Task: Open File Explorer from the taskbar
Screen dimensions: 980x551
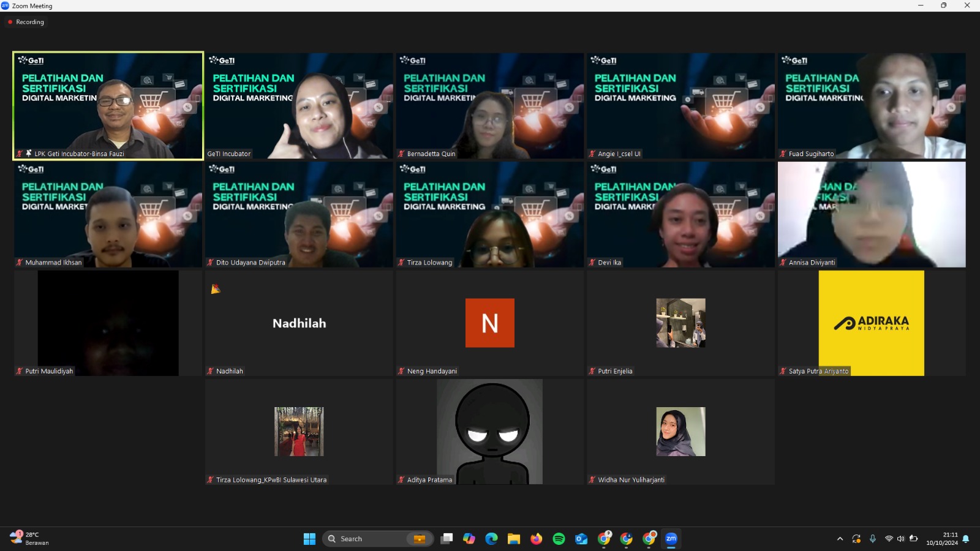Action: (514, 539)
